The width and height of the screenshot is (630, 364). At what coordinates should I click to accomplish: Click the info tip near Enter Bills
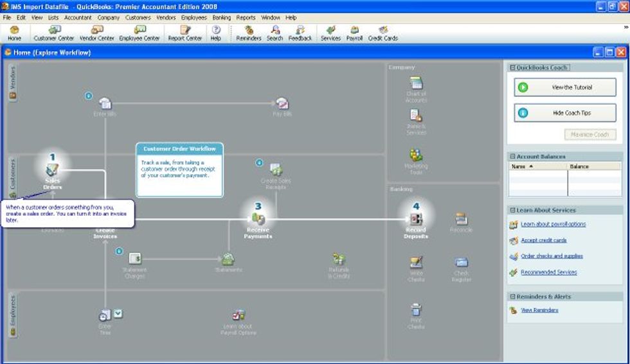(89, 96)
